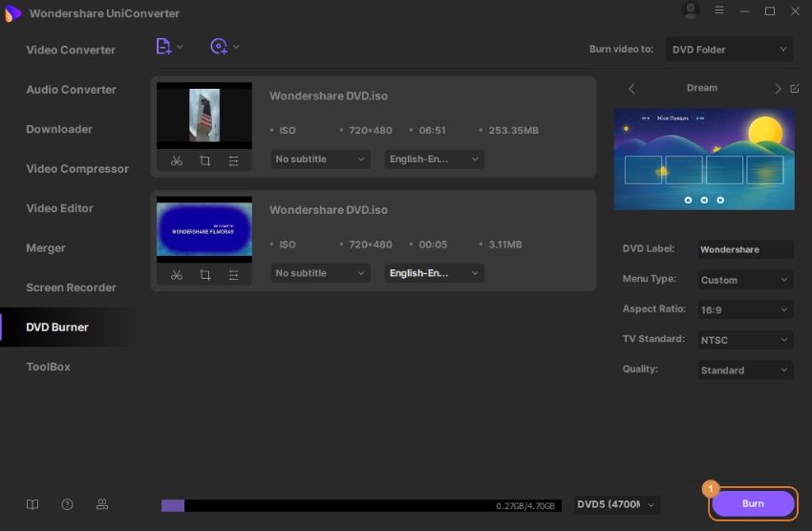Go to the next DVD template
This screenshot has width=812, height=531.
tap(778, 89)
